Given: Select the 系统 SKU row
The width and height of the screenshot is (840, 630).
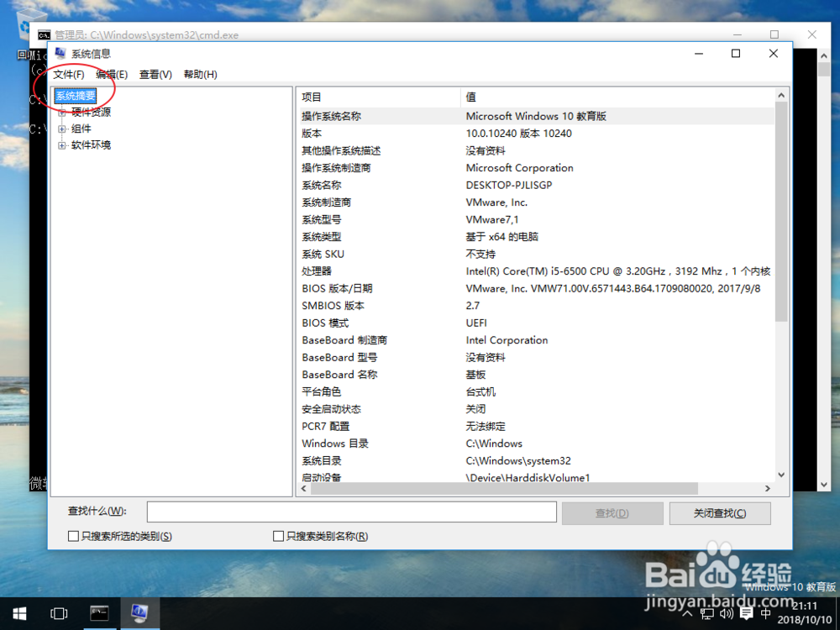Looking at the screenshot, I should [x=536, y=254].
